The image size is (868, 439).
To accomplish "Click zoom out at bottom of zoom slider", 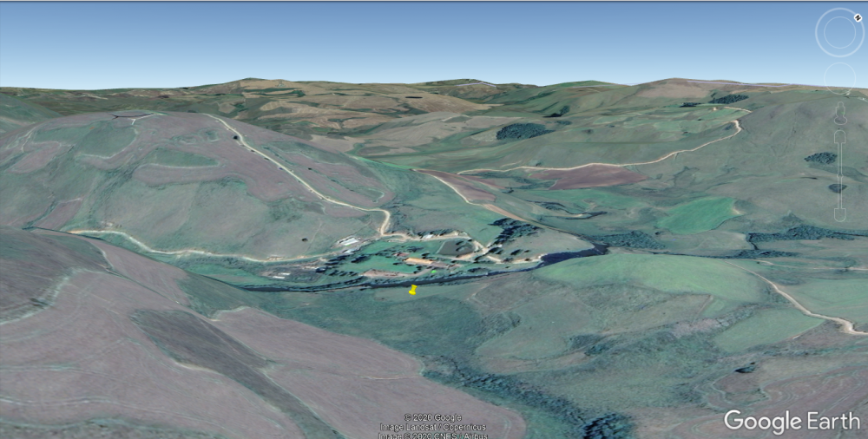I will [839, 213].
